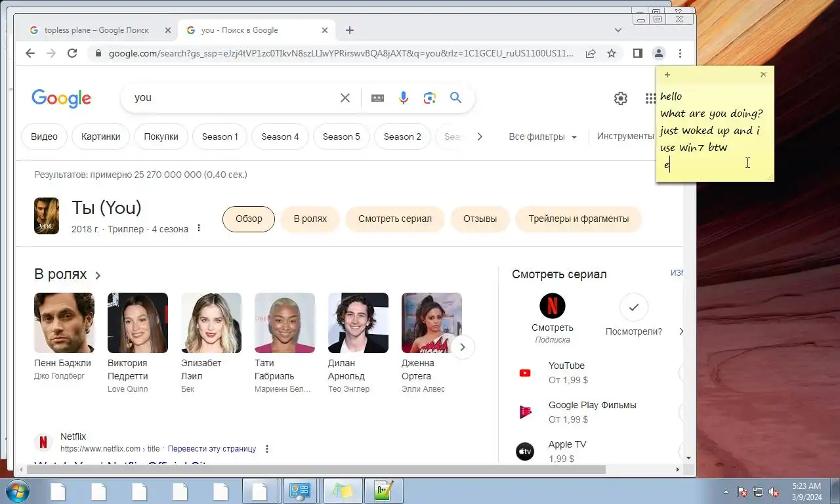Image resolution: width=840 pixels, height=504 pixels.
Task: Open the volume control in system tray
Action: point(774,492)
